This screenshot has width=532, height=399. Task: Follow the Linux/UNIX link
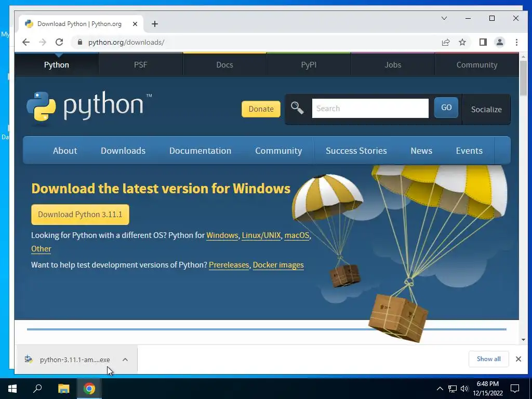coord(261,235)
